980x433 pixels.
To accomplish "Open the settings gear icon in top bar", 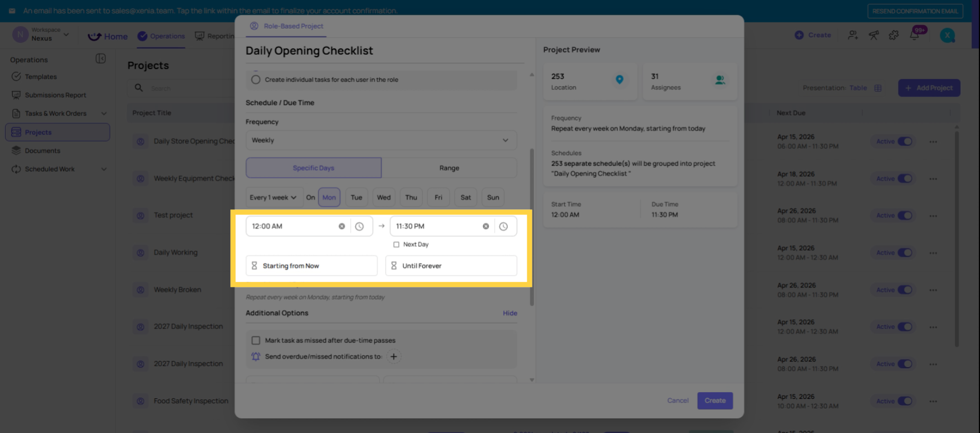I will [894, 35].
